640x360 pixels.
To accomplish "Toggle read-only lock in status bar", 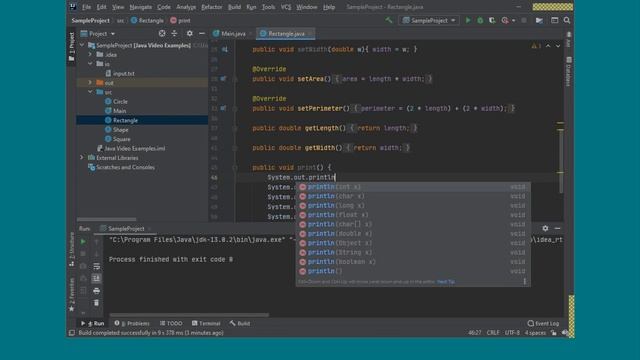I will tap(553, 333).
